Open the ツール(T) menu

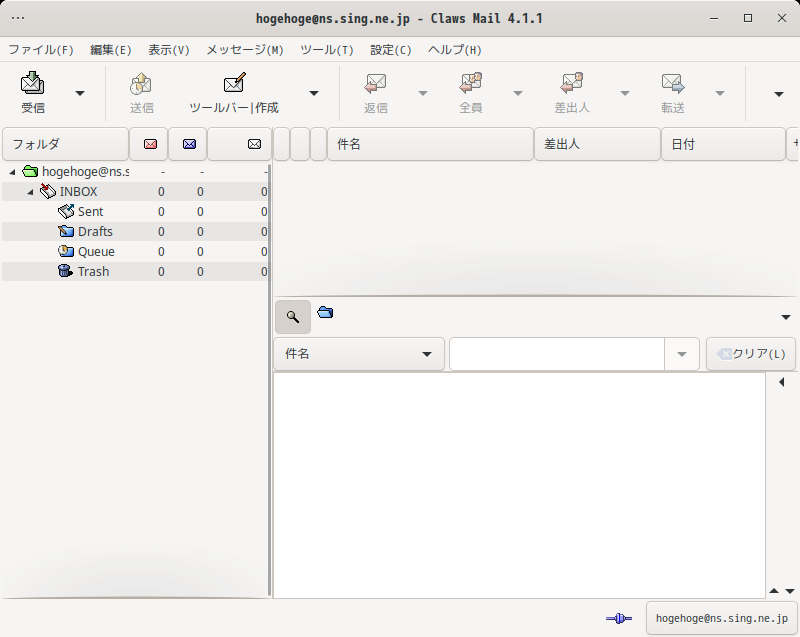[x=327, y=50]
